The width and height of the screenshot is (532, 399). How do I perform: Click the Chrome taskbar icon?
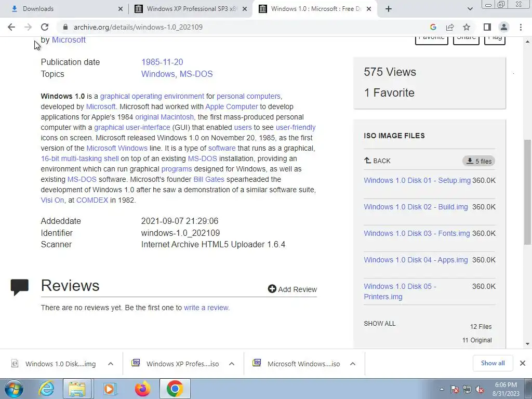pyautogui.click(x=175, y=389)
